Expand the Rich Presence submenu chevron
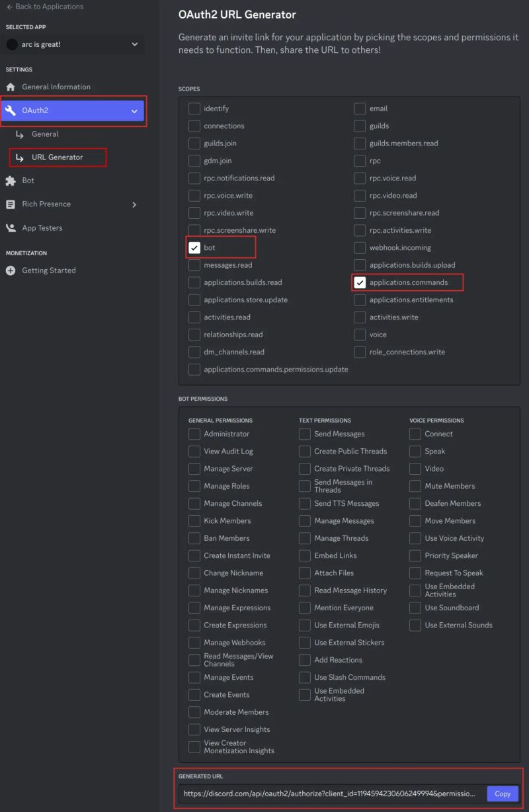 [x=134, y=204]
